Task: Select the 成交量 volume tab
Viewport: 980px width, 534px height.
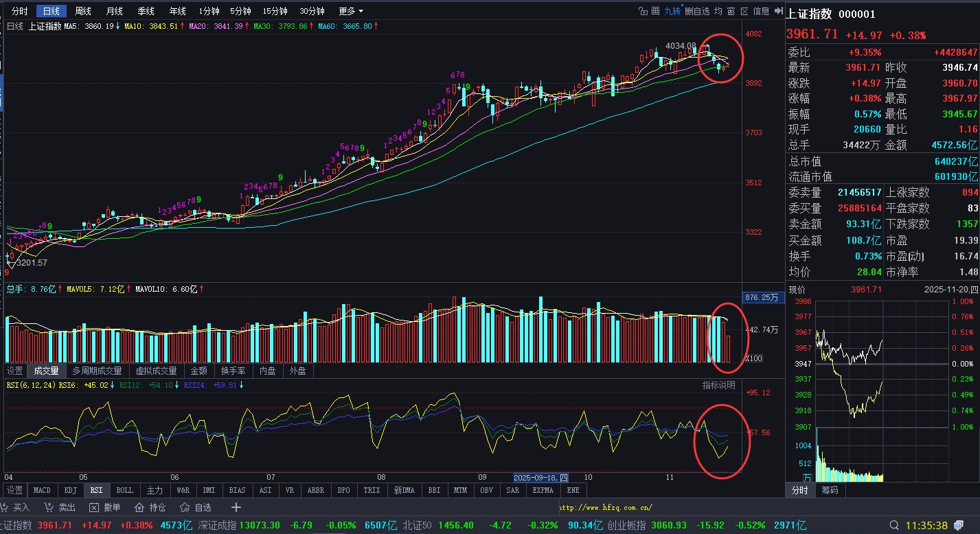Action: tap(47, 371)
